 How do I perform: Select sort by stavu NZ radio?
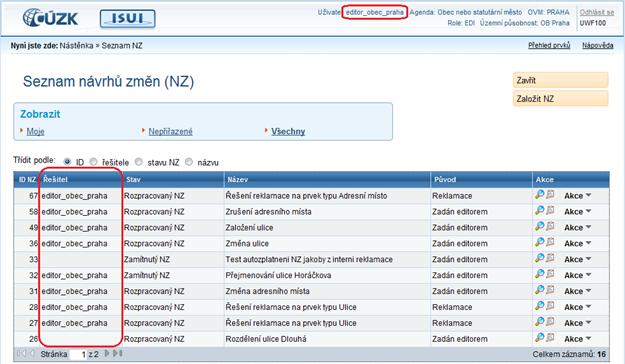pos(139,162)
